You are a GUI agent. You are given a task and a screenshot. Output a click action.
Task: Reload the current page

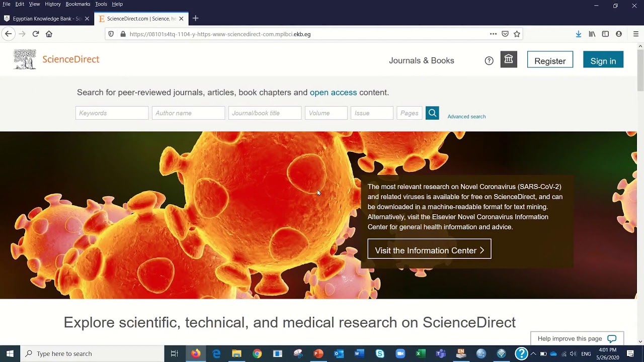tap(36, 34)
